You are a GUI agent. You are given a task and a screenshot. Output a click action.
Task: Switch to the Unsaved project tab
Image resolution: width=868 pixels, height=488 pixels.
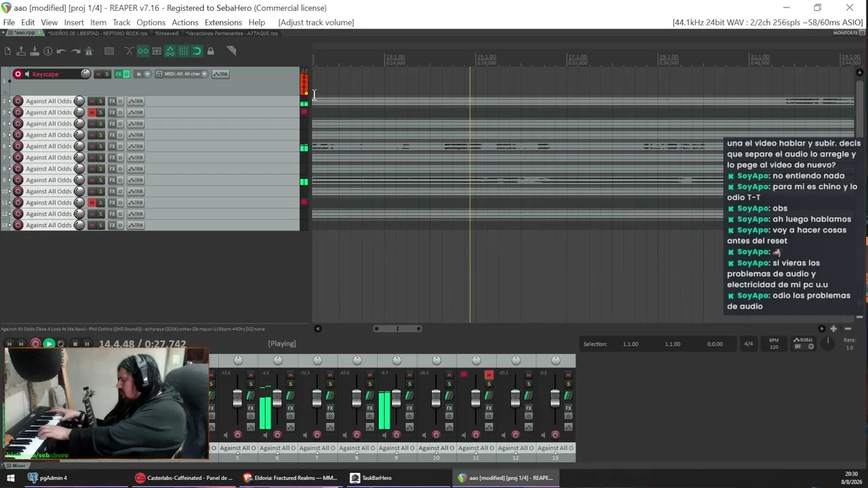[x=166, y=33]
